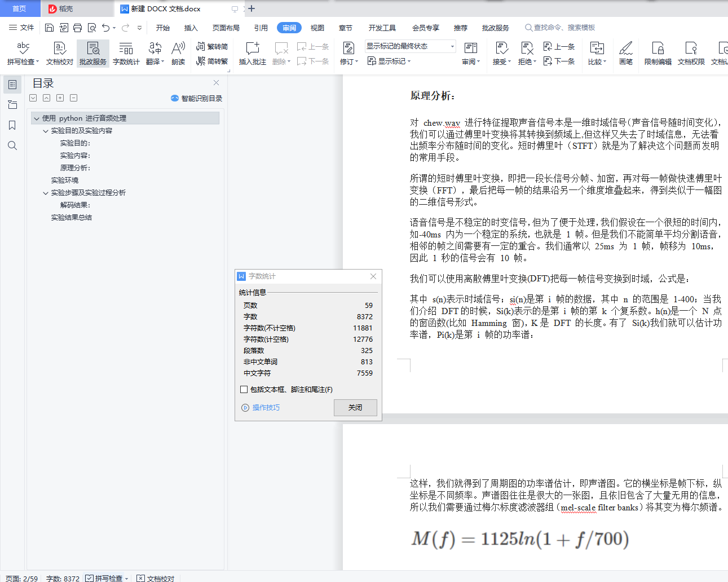Open the 审阅 review pane tool

point(471,54)
